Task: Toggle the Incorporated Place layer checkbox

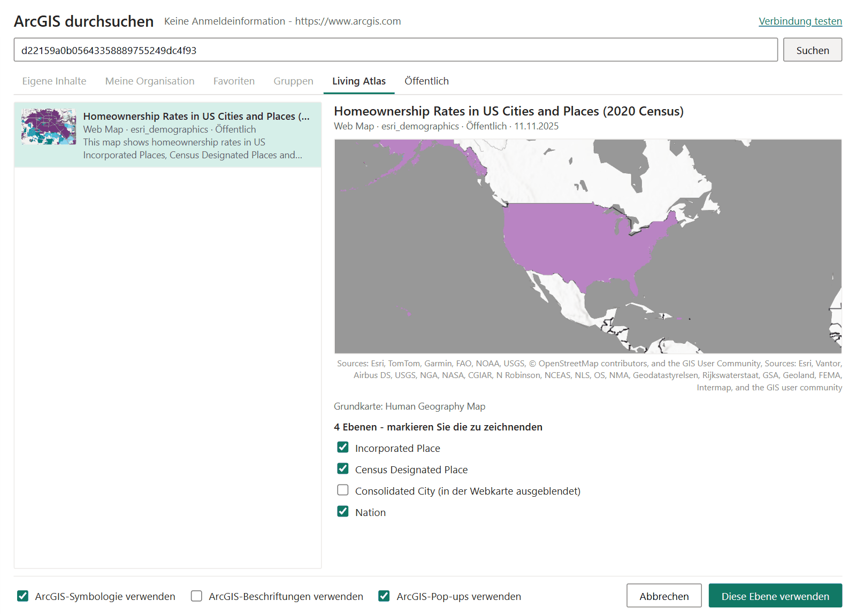Action: 343,448
